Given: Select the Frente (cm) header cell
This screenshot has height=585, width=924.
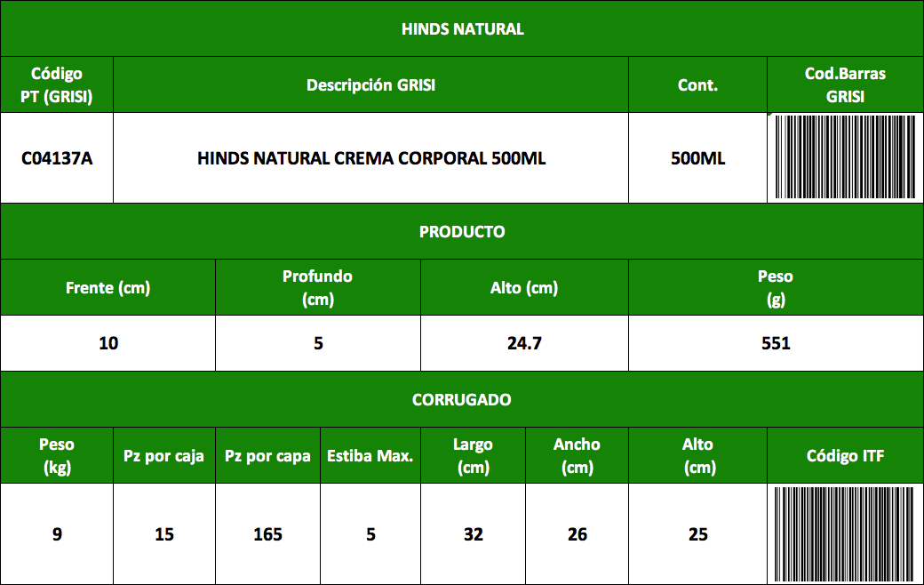Looking at the screenshot, I should click(108, 287).
